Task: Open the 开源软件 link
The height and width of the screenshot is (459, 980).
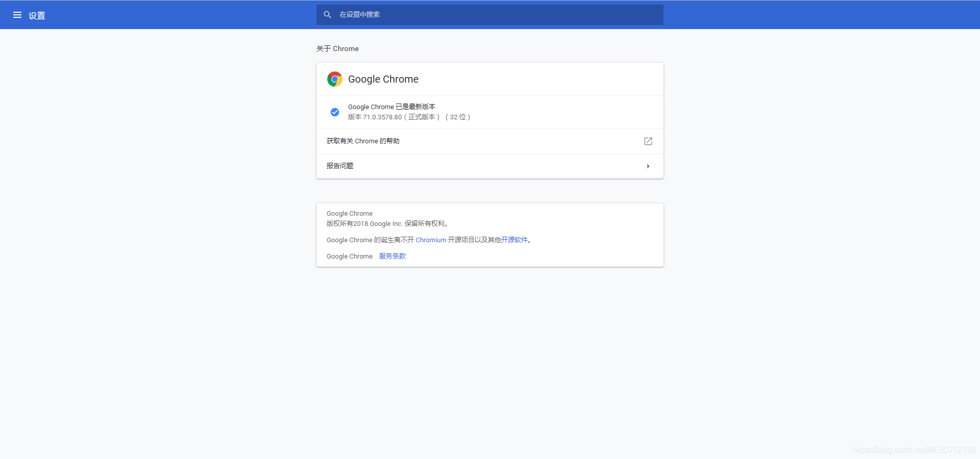Action: tap(514, 240)
